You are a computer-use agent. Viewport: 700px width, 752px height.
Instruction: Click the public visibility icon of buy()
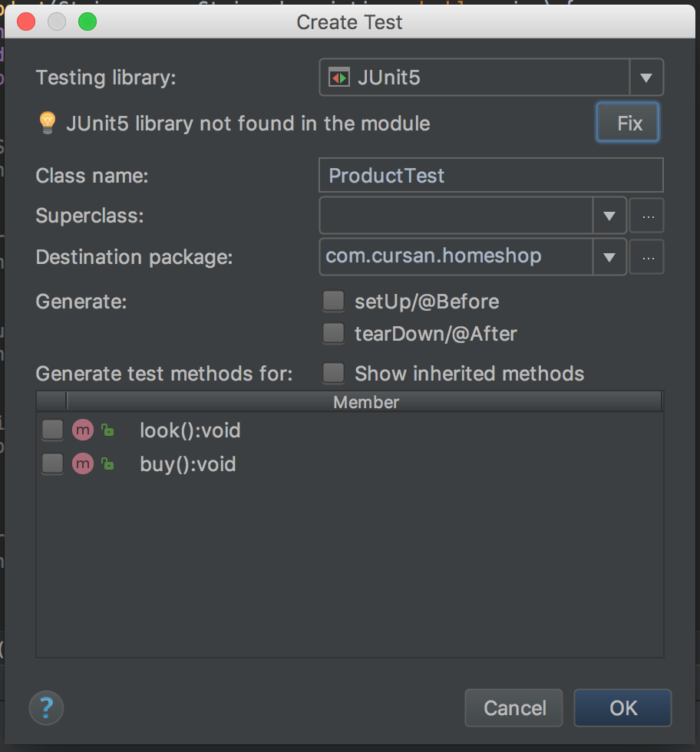click(x=108, y=463)
